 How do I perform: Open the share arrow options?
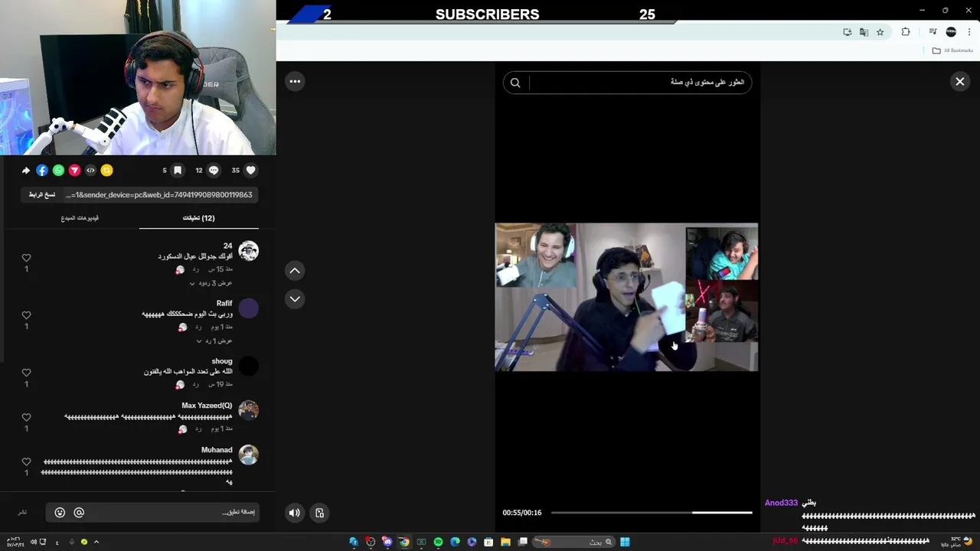click(26, 171)
